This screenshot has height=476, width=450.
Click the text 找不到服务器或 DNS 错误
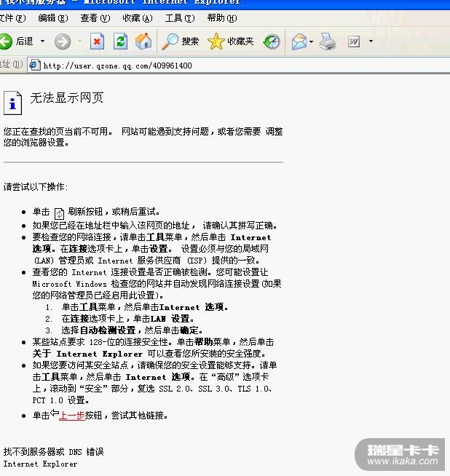[53, 452]
